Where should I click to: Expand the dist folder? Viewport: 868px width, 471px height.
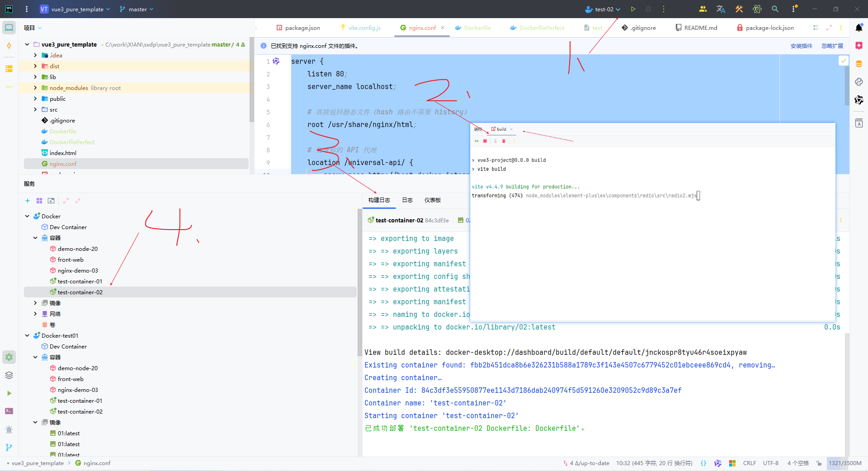click(x=35, y=66)
